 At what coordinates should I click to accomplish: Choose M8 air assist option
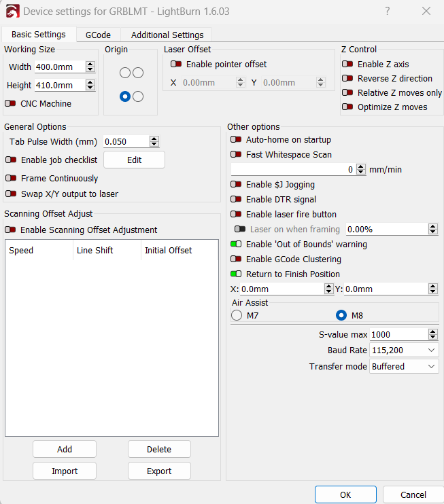[341, 315]
